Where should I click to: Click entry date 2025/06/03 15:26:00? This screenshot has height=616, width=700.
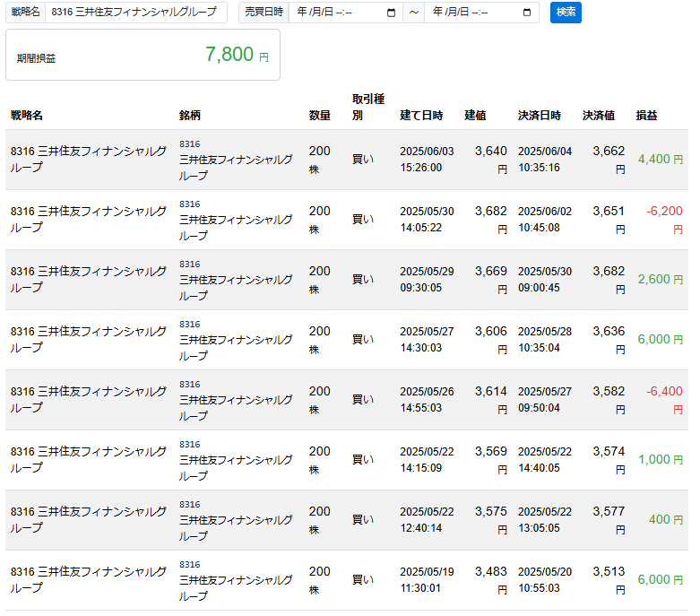pyautogui.click(x=427, y=160)
